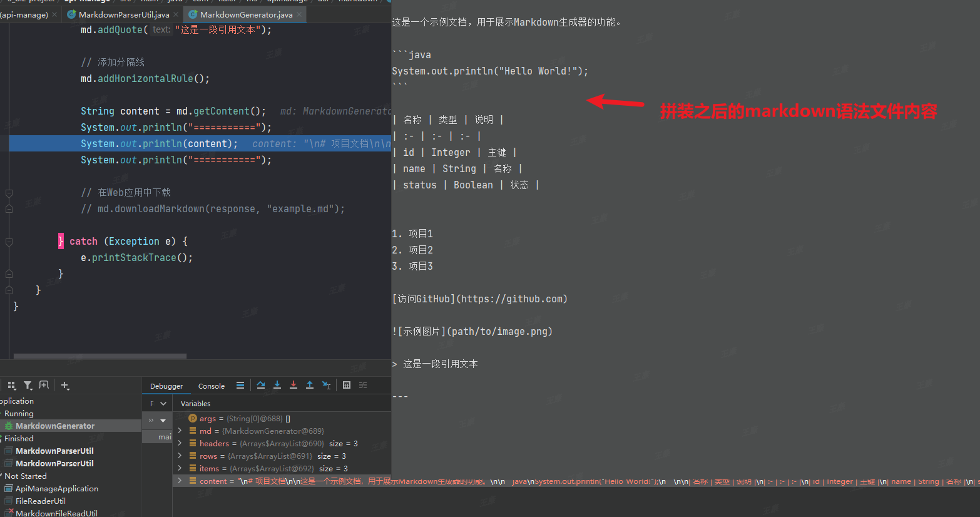Select the Debugger tab
This screenshot has width=980, height=517.
(x=166, y=386)
